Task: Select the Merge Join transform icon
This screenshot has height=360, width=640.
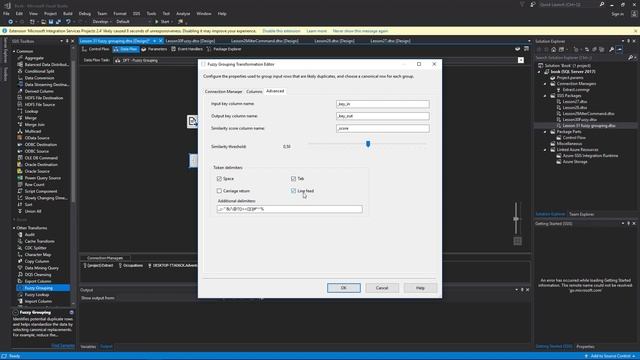Action: pyautogui.click(x=20, y=124)
